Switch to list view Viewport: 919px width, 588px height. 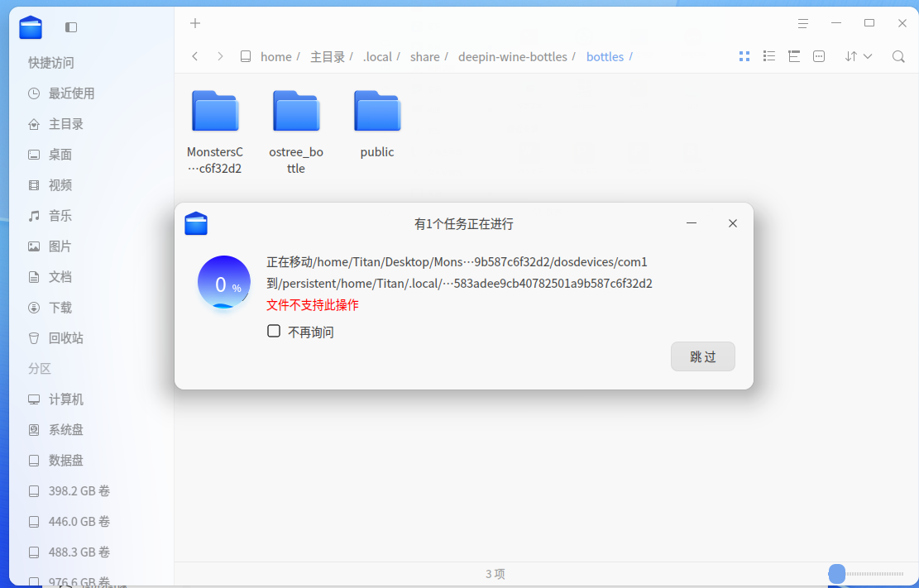tap(769, 56)
